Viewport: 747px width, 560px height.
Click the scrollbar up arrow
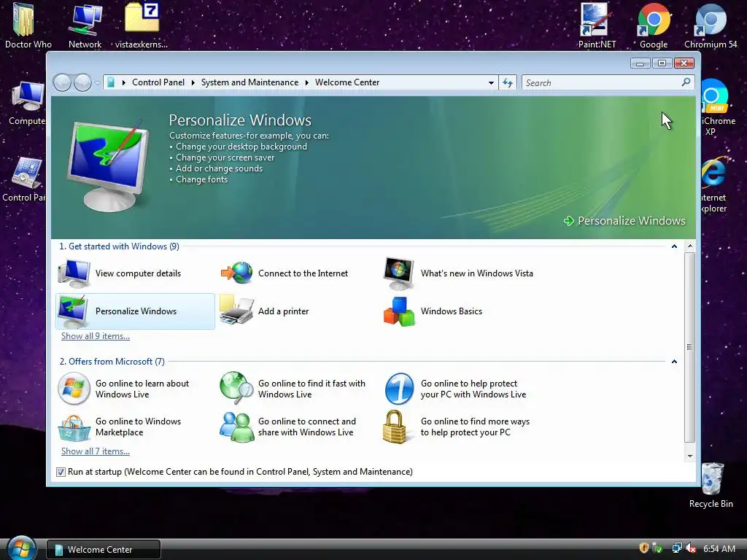690,246
